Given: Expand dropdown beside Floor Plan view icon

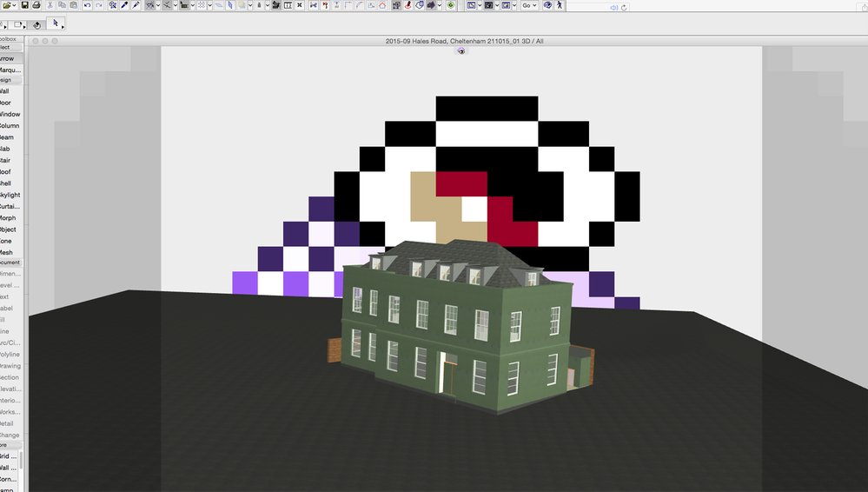Looking at the screenshot, I should coord(480,5).
